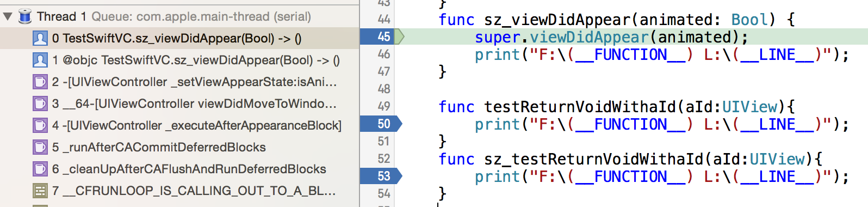Click framework cup icon of frame 2
The width and height of the screenshot is (868, 207).
click(40, 82)
